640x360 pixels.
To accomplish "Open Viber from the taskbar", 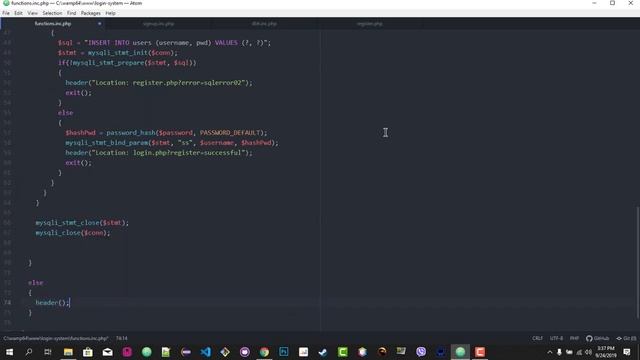I will click(x=421, y=352).
